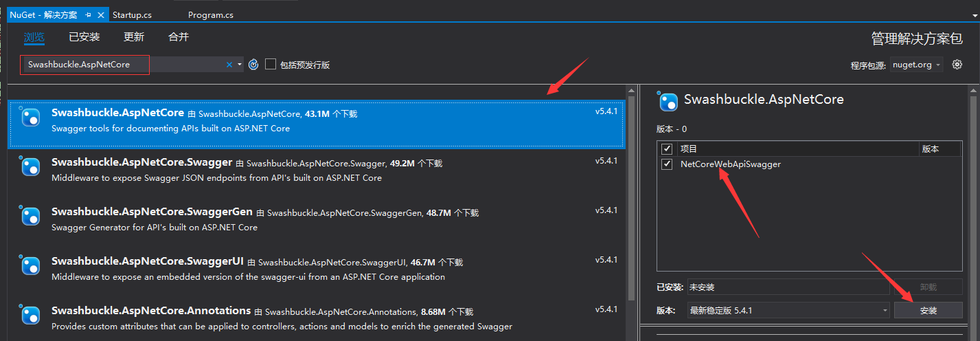The image size is (980, 341).
Task: Click the package icon in the details pane header
Action: coord(668,101)
